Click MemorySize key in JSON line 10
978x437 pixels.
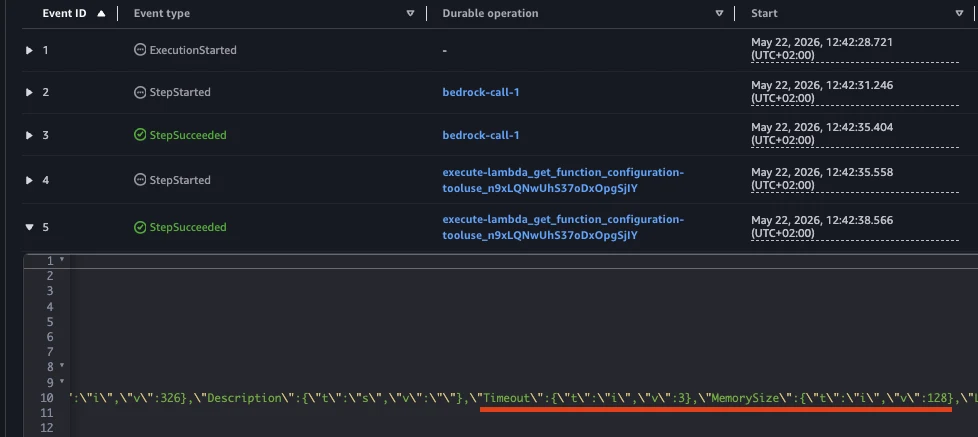pos(745,398)
